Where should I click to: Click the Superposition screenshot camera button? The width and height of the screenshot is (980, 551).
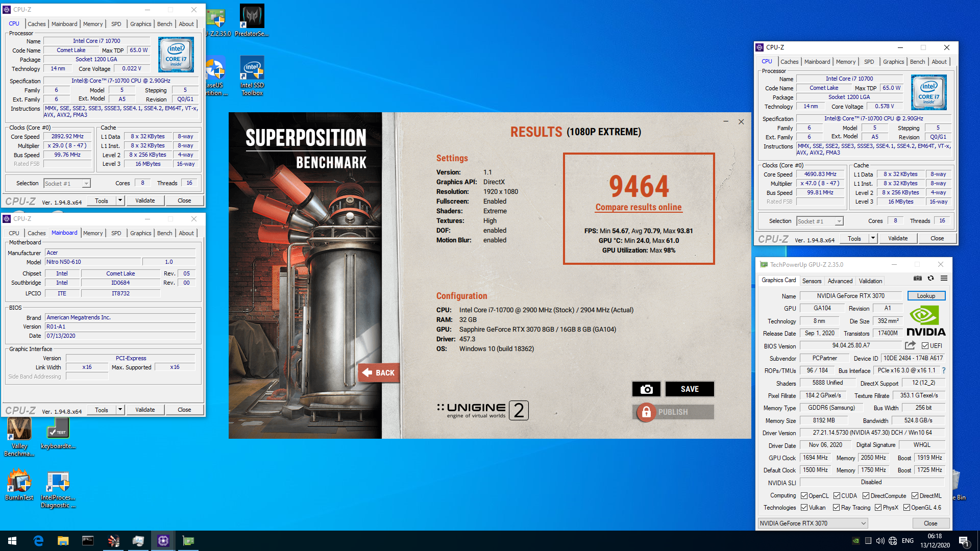click(646, 389)
